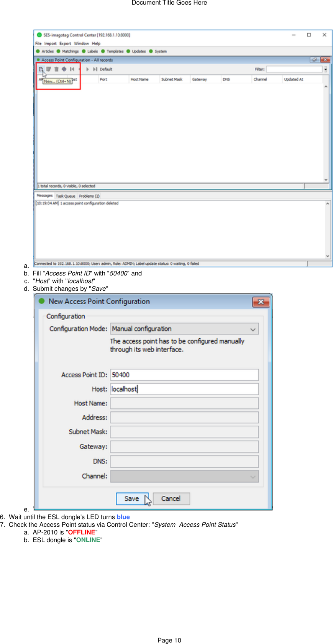Click the Host Name input field
The width and height of the screenshot is (333, 644).
[x=184, y=403]
